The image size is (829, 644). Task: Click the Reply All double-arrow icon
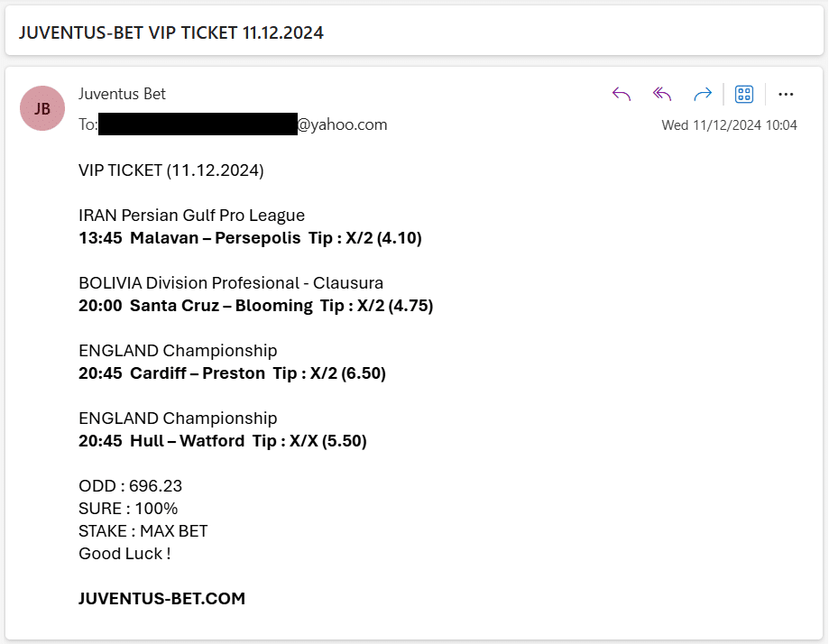(x=662, y=95)
